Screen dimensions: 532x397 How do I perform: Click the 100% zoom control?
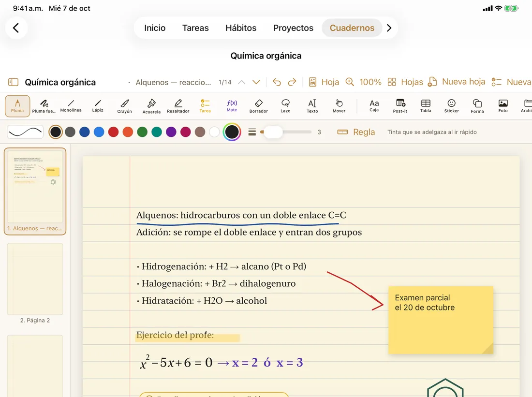[363, 82]
